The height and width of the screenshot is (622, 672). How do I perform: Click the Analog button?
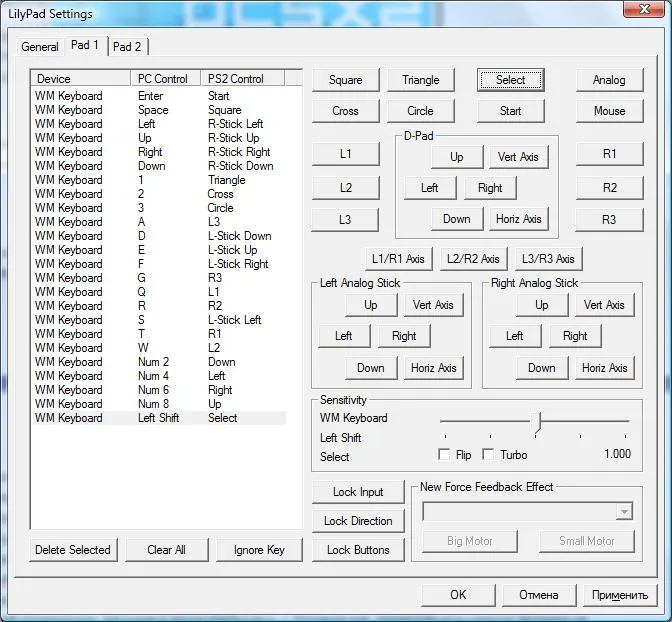tap(609, 80)
